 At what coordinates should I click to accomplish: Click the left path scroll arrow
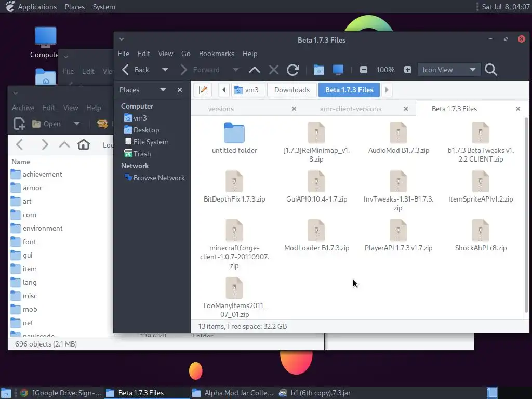click(x=224, y=90)
